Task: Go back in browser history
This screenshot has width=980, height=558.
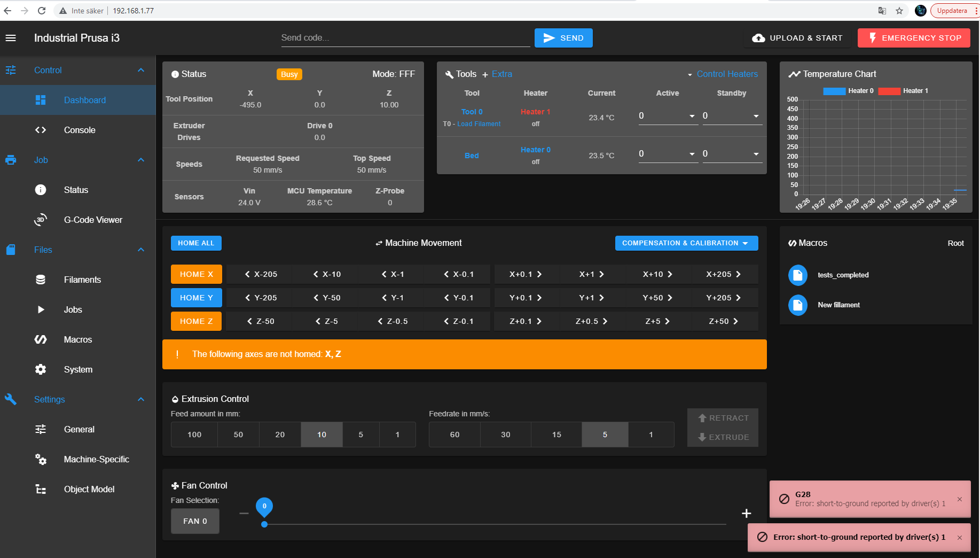Action: pyautogui.click(x=7, y=11)
